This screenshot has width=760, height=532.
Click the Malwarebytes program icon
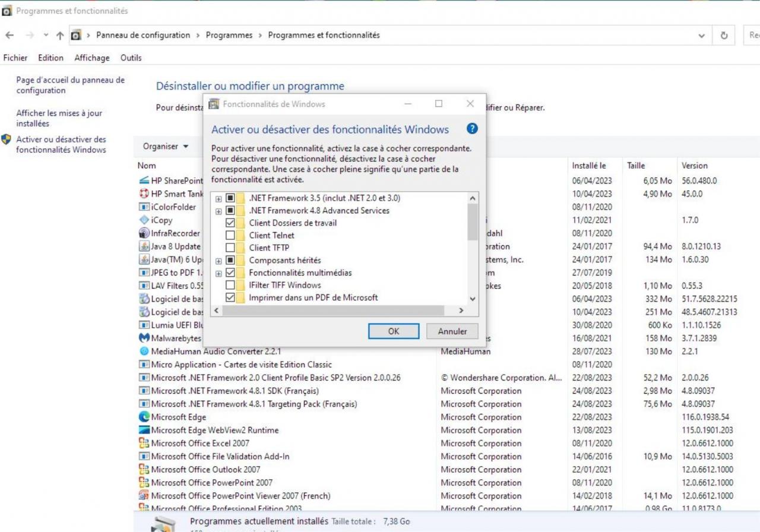pyautogui.click(x=144, y=338)
